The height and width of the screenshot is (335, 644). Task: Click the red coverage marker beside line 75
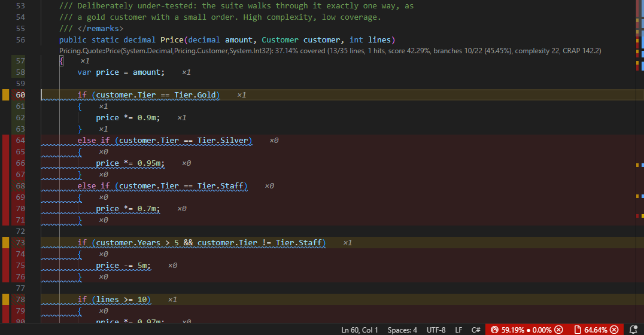tap(6, 266)
